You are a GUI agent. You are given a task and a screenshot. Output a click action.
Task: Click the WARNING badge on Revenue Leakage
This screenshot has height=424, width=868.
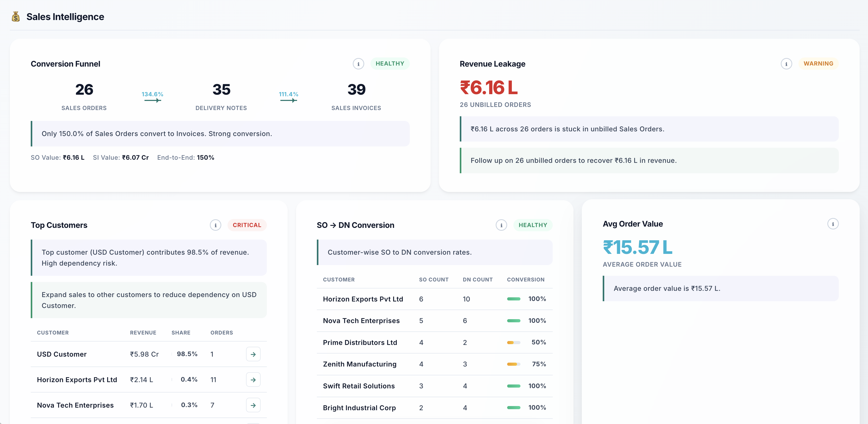point(818,64)
